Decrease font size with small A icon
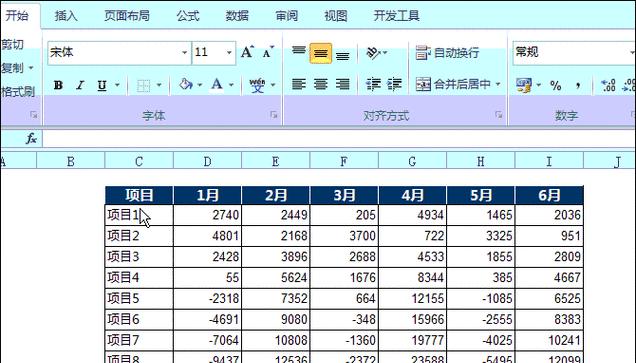The height and width of the screenshot is (363, 636). tap(268, 52)
